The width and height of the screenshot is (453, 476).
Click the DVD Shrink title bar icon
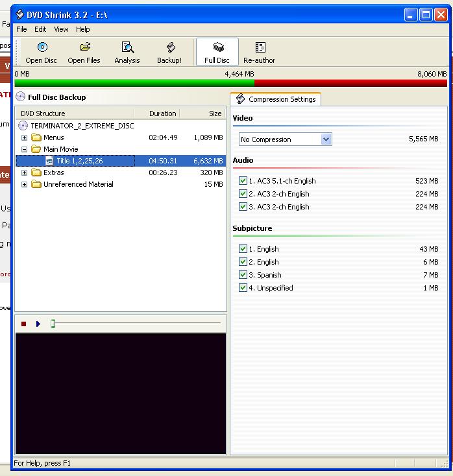click(19, 14)
